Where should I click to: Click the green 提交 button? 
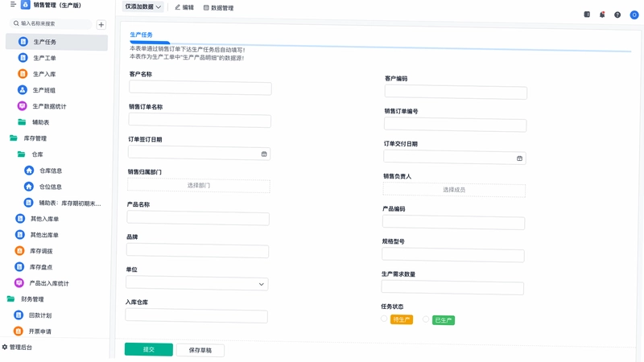(149, 349)
